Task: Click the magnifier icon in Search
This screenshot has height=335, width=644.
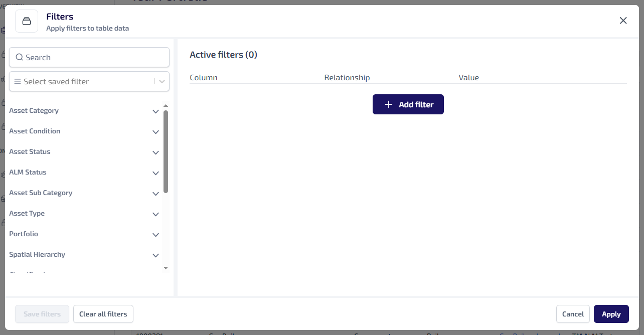Action: pyautogui.click(x=20, y=57)
